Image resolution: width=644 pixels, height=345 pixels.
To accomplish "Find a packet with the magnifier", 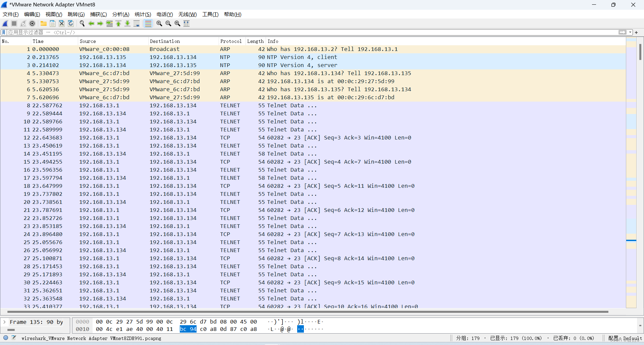I will pos(82,23).
